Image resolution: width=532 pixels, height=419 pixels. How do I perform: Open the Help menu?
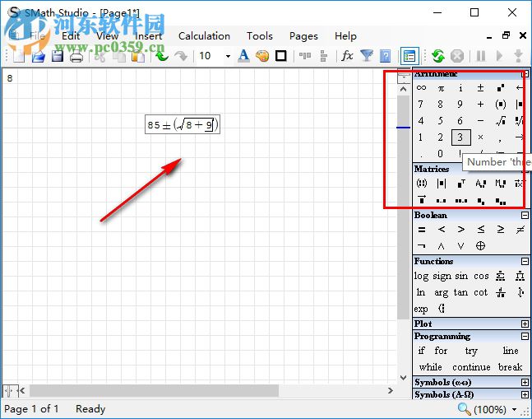pyautogui.click(x=345, y=36)
